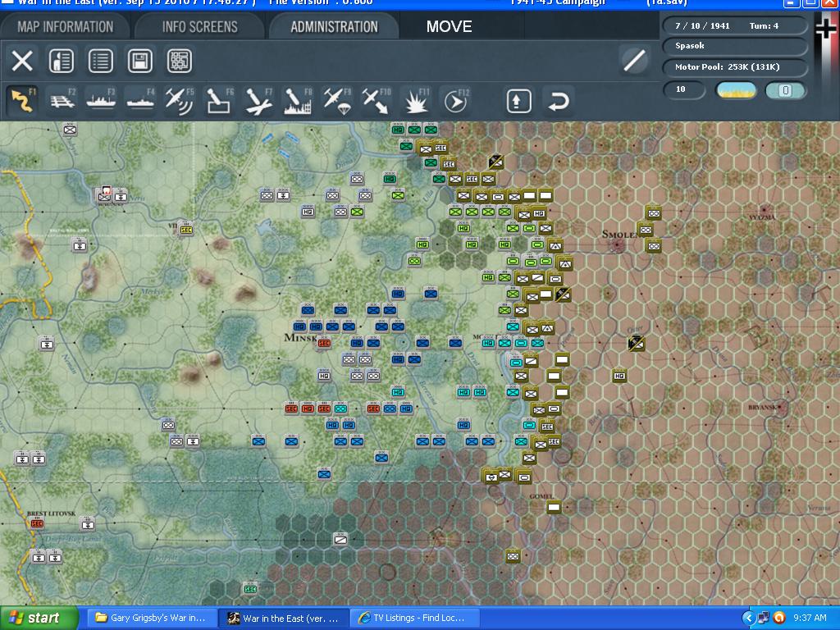Select the red SEC unit at Brest Litovsk

[x=37, y=523]
